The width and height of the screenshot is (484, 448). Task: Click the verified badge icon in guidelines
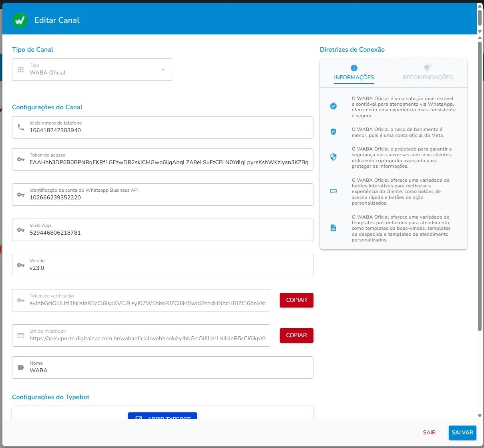pyautogui.click(x=333, y=106)
